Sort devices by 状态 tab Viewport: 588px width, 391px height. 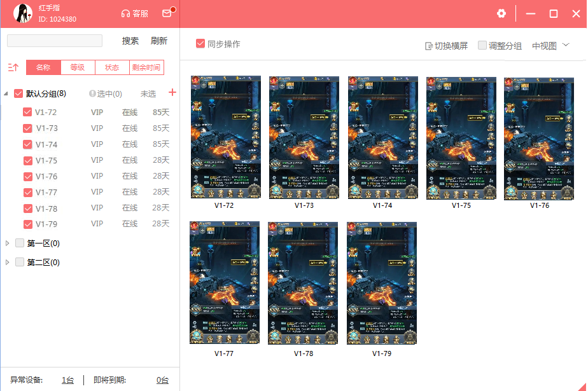[x=112, y=67]
